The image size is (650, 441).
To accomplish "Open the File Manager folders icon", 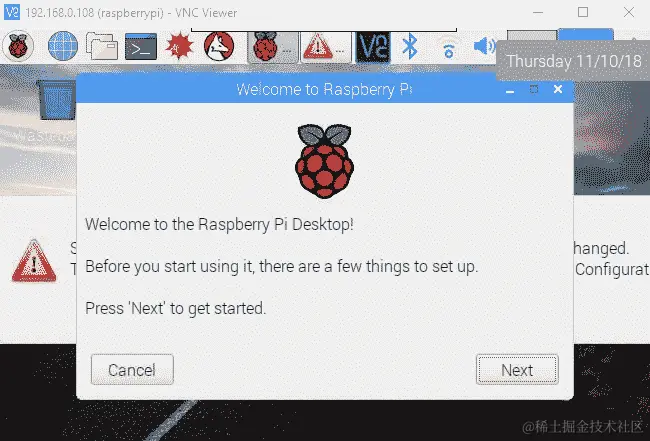I will pos(102,46).
